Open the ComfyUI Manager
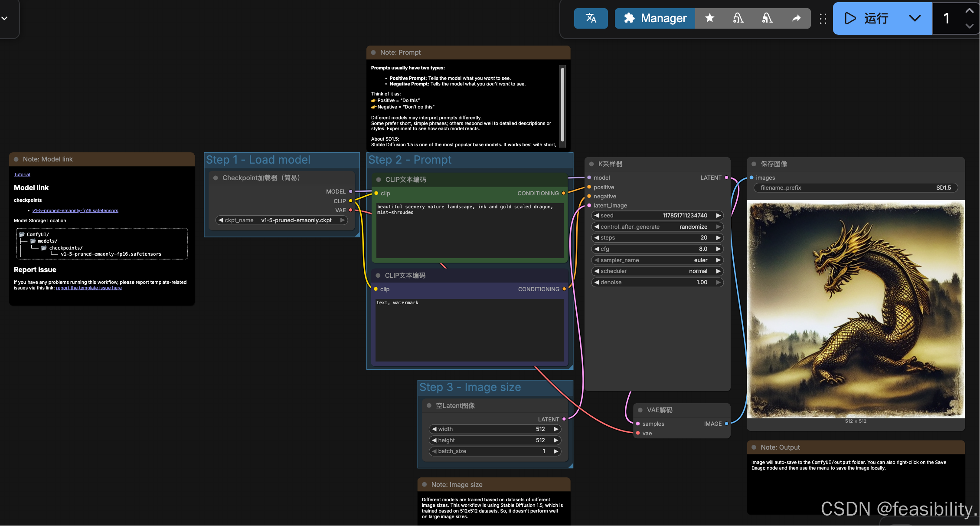Viewport: 980px width, 526px height. tap(655, 18)
